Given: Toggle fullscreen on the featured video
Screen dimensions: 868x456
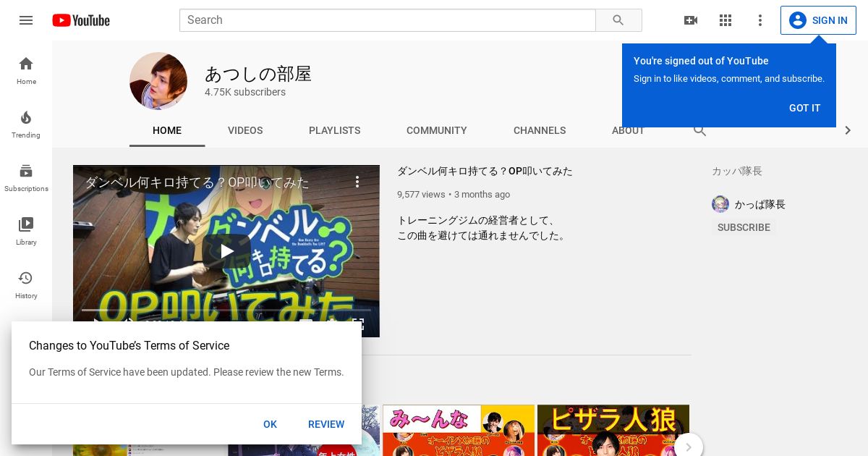Looking at the screenshot, I should tap(358, 324).
